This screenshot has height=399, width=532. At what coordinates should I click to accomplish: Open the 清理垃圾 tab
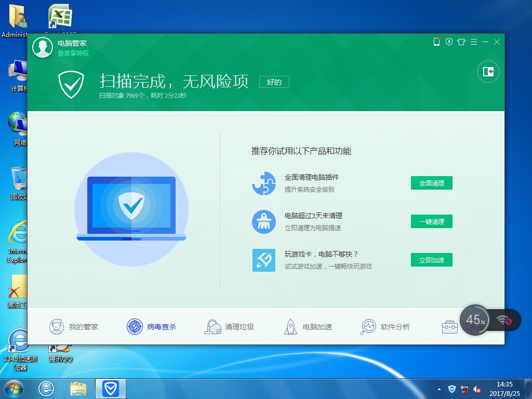[229, 327]
